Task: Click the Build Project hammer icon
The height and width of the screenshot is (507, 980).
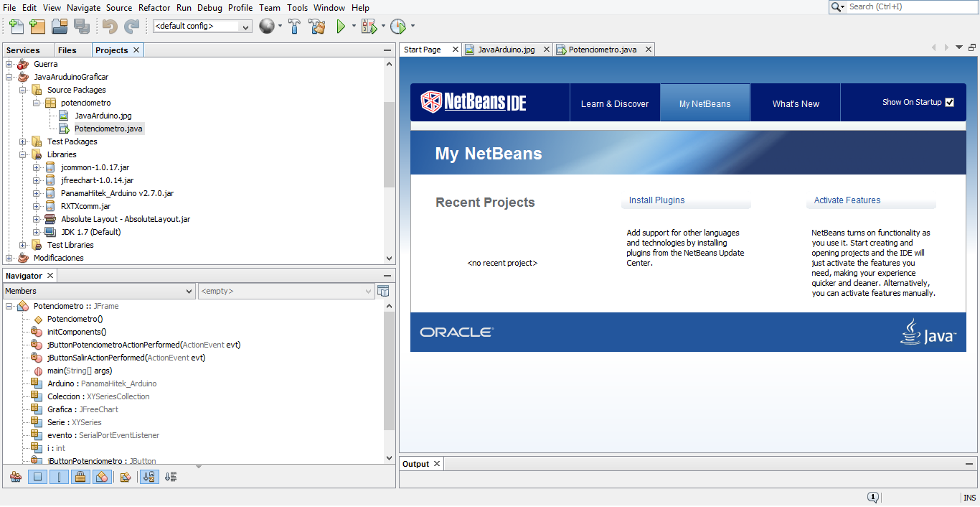Action: point(294,27)
